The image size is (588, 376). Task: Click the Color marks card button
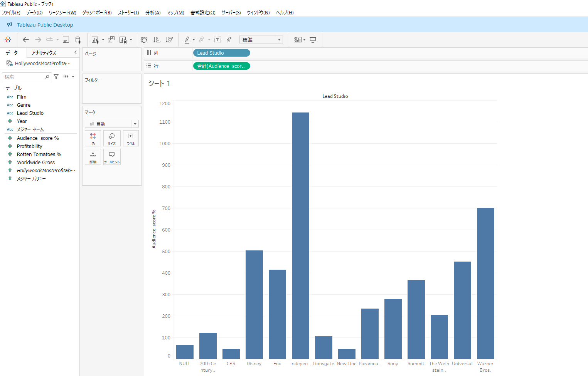pyautogui.click(x=93, y=138)
